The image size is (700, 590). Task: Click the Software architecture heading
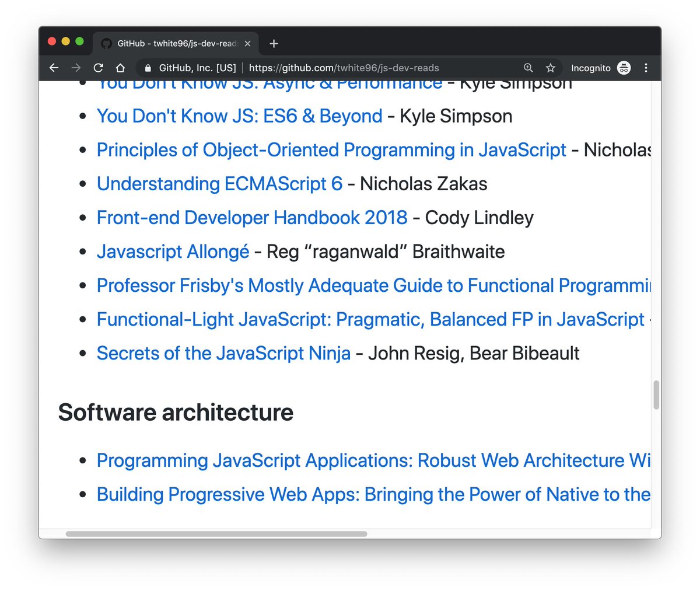pyautogui.click(x=176, y=413)
